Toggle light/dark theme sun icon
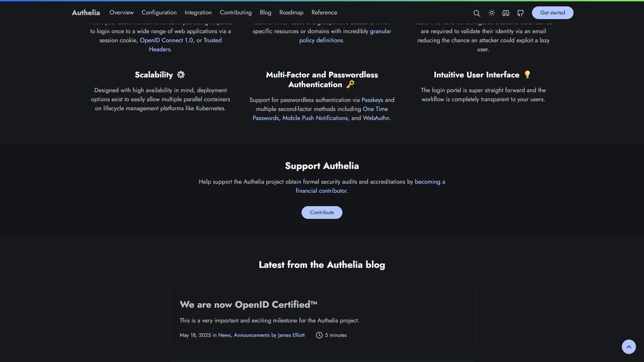This screenshot has width=644, height=362. (491, 13)
